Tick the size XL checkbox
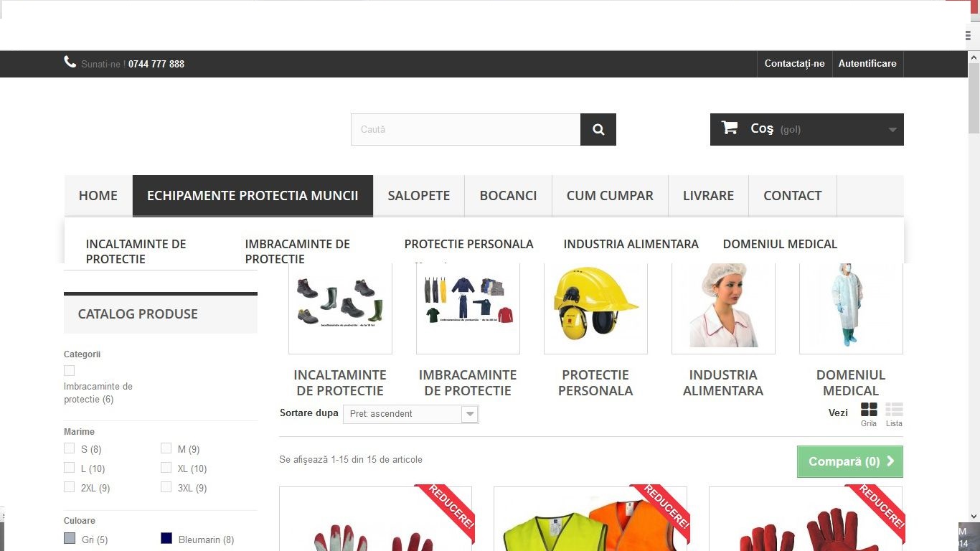The image size is (980, 551). pyautogui.click(x=166, y=468)
